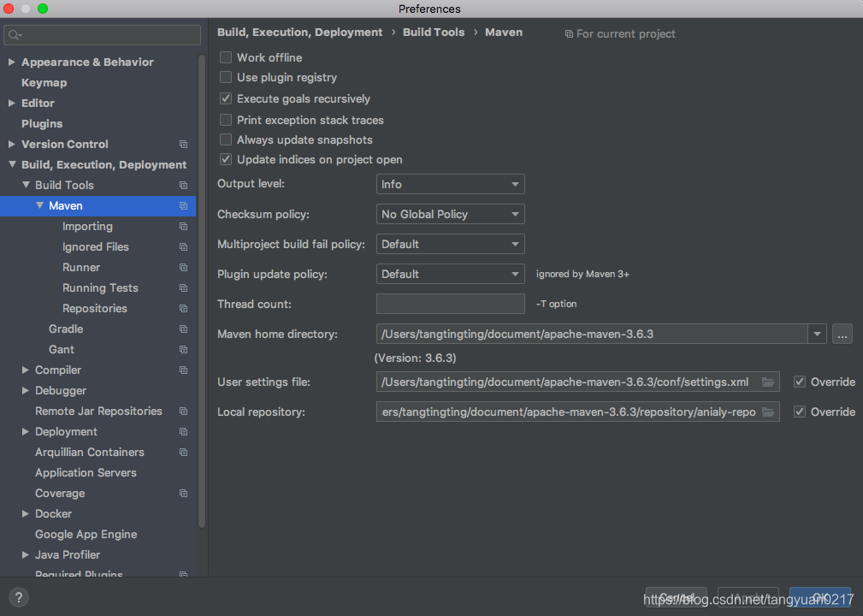Open Importing settings under Maven

tap(87, 226)
